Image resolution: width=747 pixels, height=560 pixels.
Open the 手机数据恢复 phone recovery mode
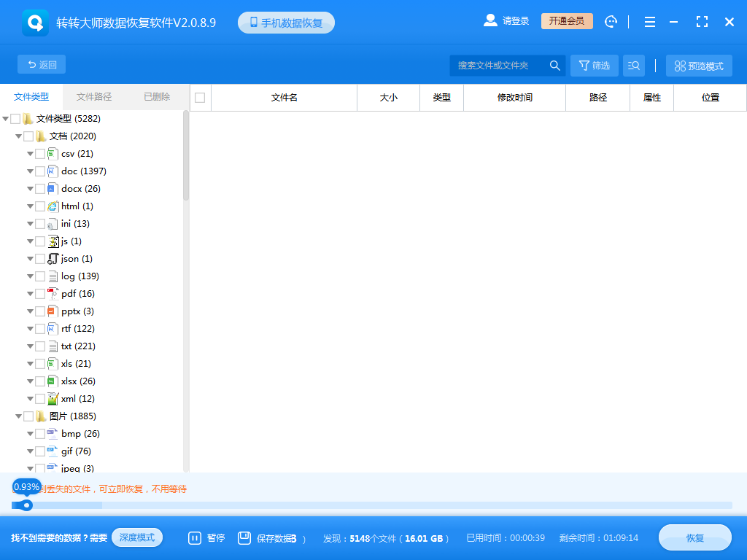[285, 22]
